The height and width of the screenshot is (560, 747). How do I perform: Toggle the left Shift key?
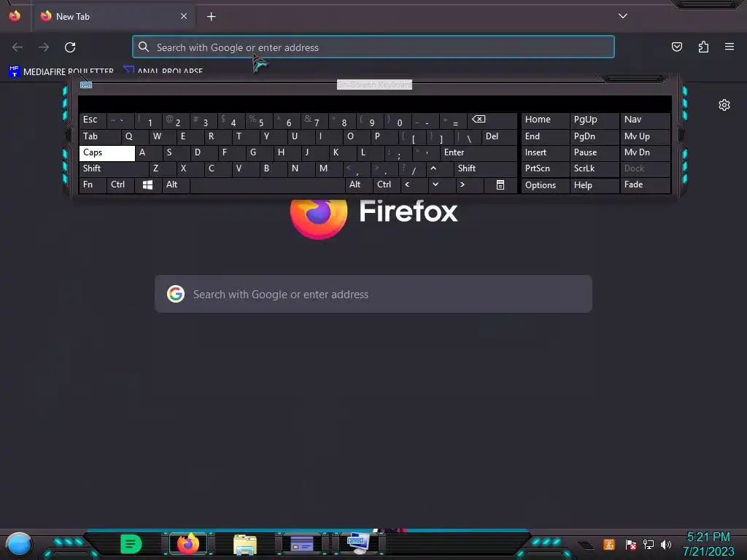tap(114, 168)
